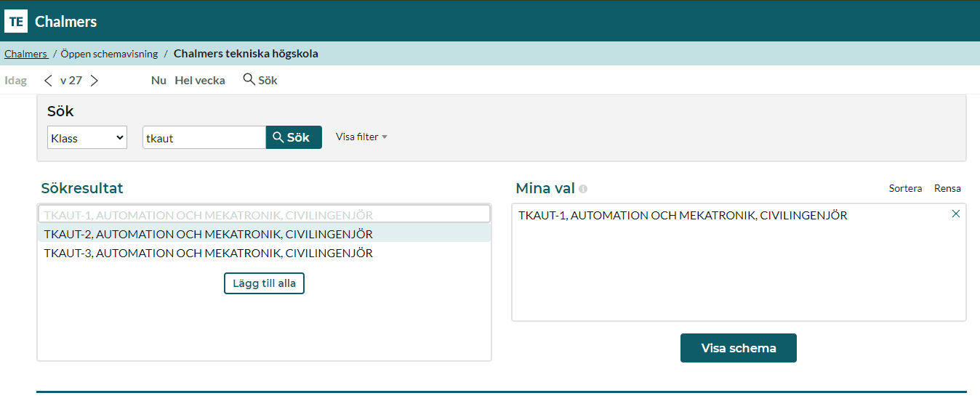980x401 pixels.
Task: Expand Visa filter options
Action: coord(361,137)
